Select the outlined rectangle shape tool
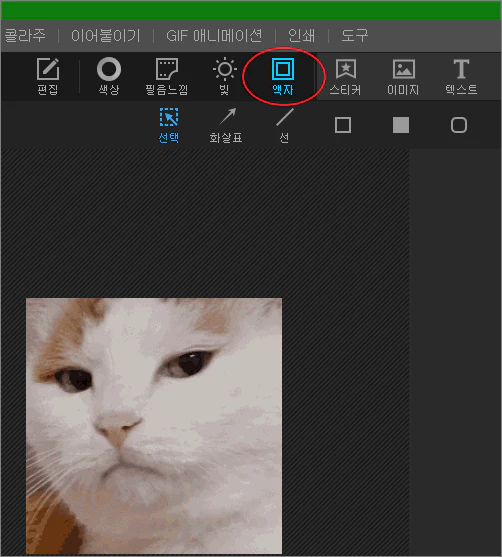Screen dimensions: 502x557 point(343,125)
